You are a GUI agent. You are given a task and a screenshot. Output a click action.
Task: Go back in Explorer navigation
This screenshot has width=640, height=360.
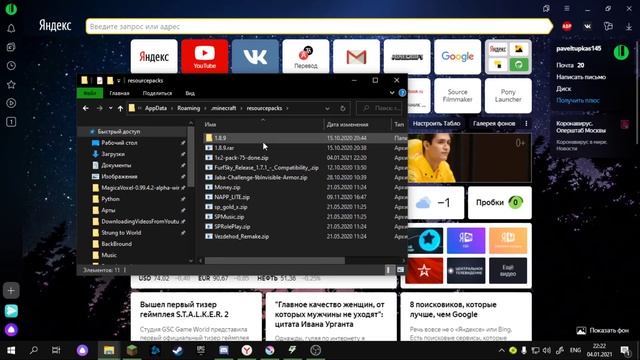[85, 108]
